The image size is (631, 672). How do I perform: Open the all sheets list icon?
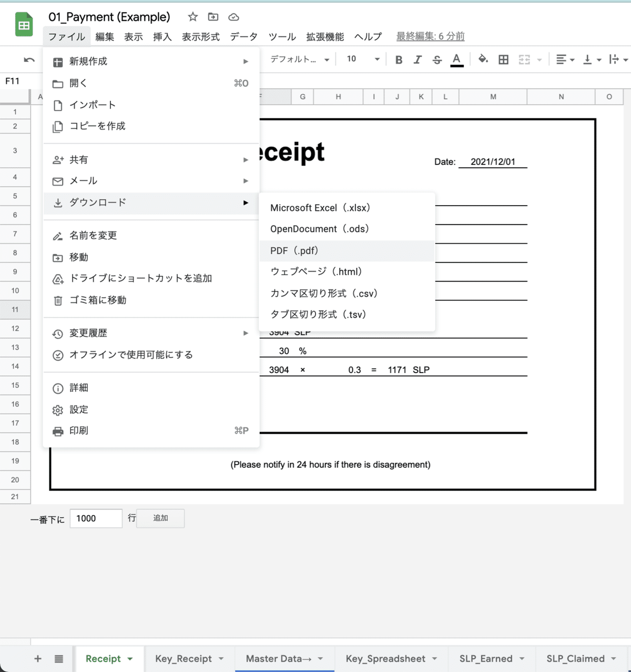coord(59,659)
